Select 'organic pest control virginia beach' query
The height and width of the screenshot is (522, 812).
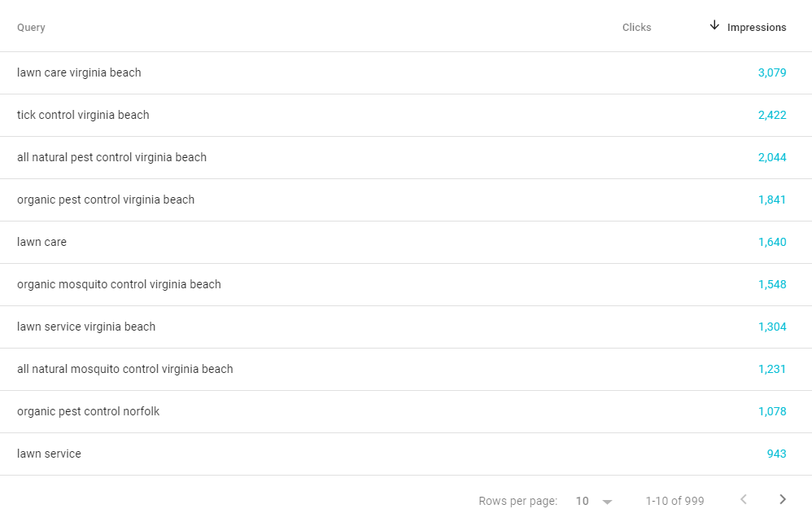point(106,200)
